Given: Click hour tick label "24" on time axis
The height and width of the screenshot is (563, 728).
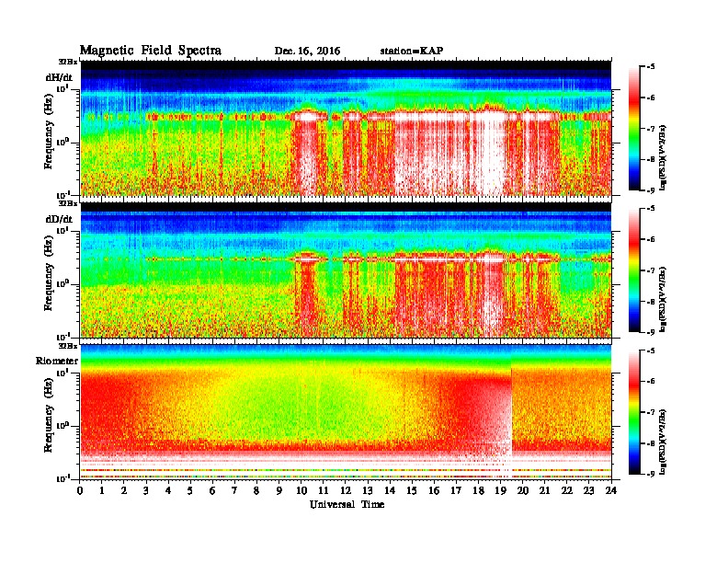Looking at the screenshot, I should pyautogui.click(x=611, y=490).
